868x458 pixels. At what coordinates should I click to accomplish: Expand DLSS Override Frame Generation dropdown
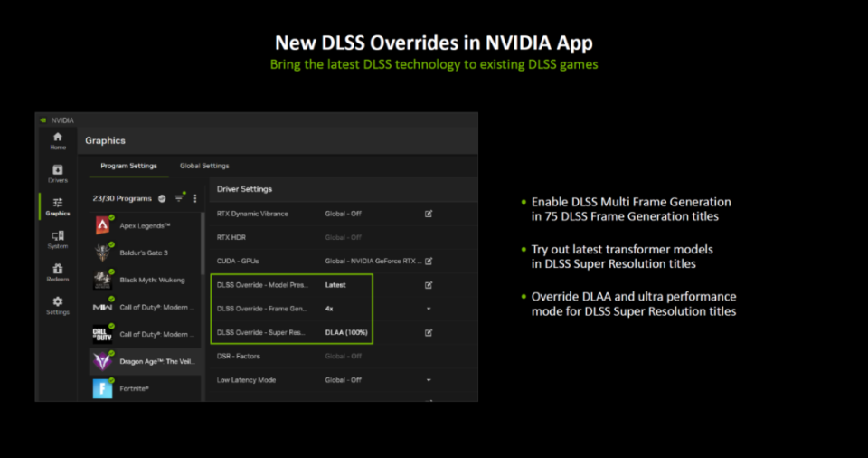[429, 309]
